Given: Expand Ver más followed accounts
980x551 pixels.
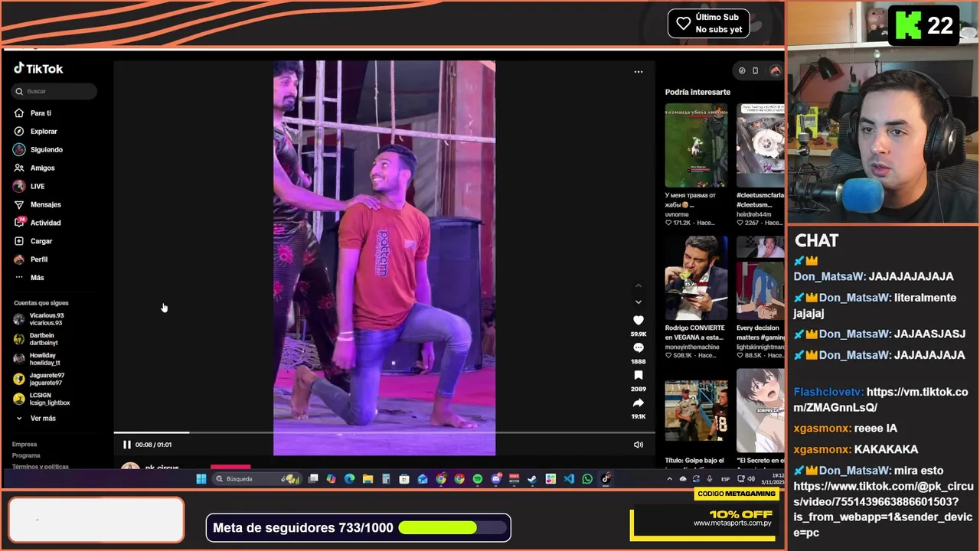Looking at the screenshot, I should [36, 419].
